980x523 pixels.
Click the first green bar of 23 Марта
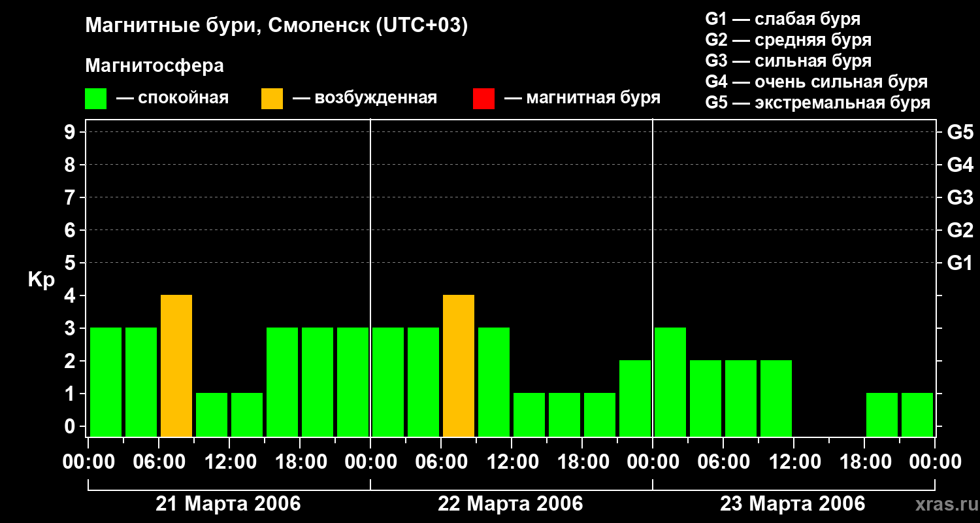670,382
